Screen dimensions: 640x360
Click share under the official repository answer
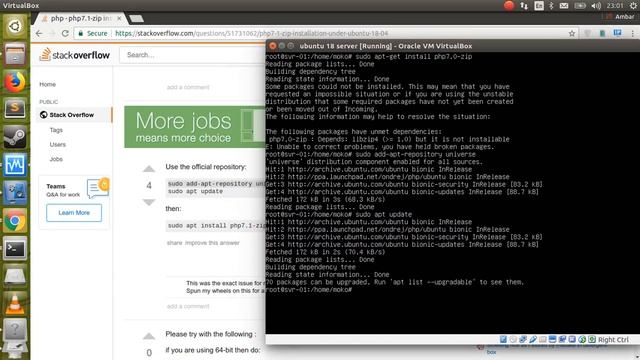click(x=174, y=243)
